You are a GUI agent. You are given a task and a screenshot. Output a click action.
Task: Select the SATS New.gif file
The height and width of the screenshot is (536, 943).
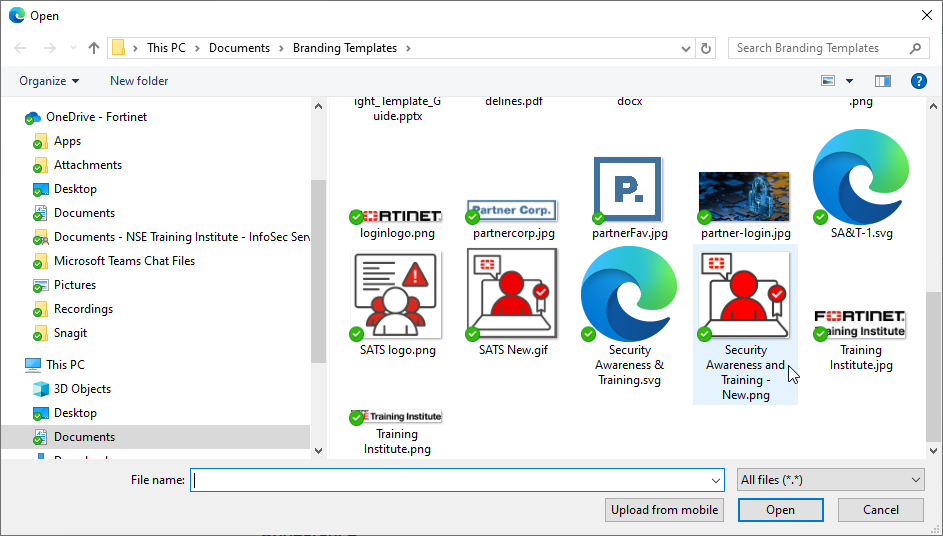point(513,301)
